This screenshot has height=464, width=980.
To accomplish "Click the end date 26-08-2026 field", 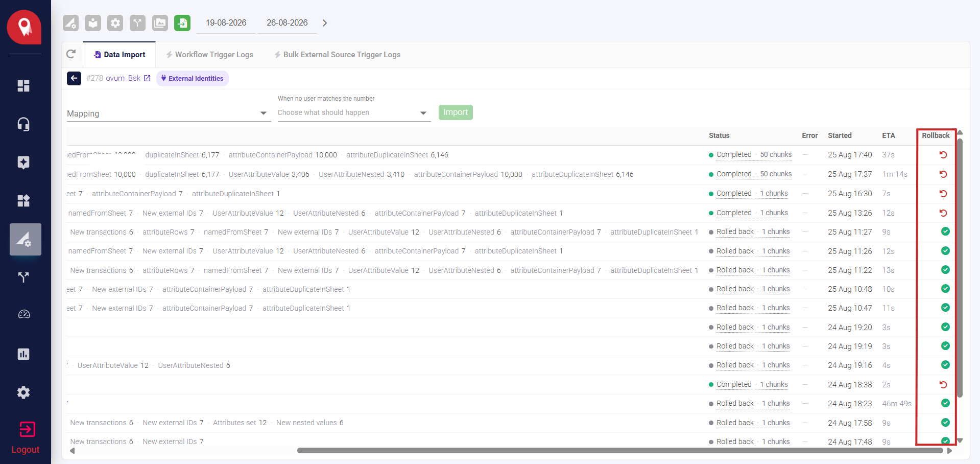I will point(287,23).
